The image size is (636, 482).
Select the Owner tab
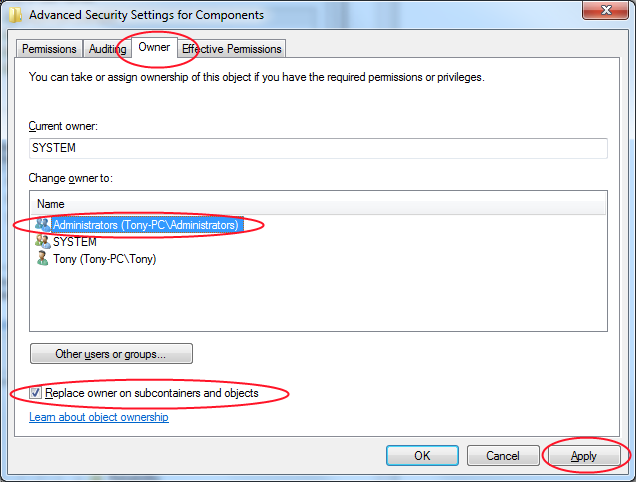coord(154,47)
